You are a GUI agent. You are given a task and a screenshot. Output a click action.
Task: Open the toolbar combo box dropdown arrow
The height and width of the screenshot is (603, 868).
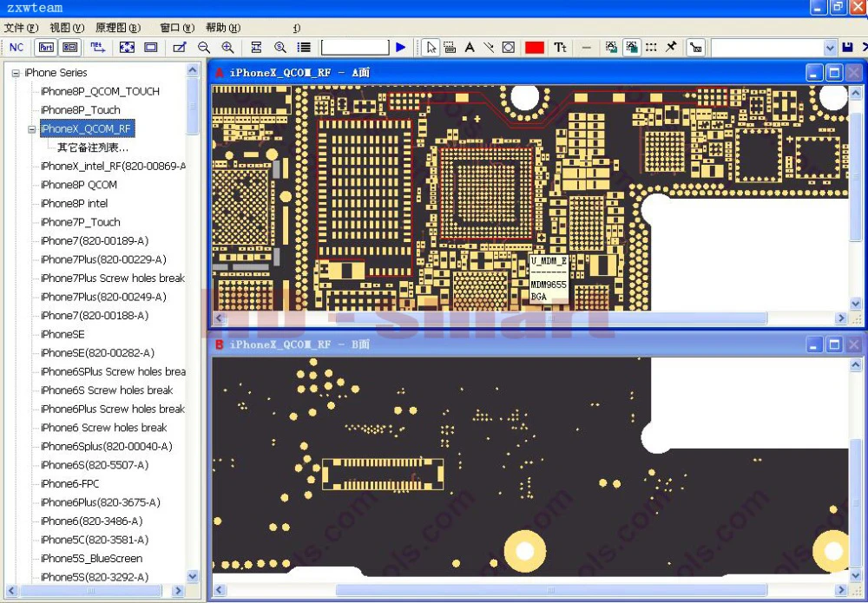(x=830, y=48)
